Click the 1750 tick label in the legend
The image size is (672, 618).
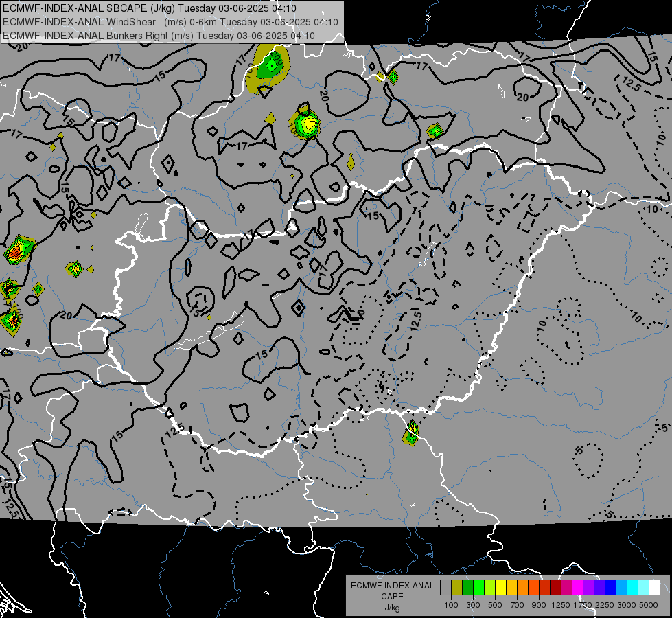(583, 605)
